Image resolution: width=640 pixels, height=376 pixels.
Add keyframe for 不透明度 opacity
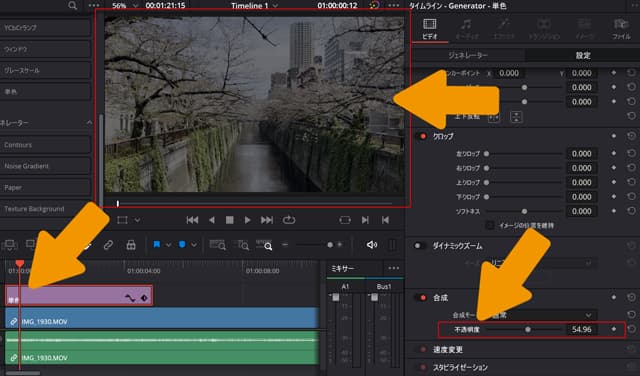(613, 329)
